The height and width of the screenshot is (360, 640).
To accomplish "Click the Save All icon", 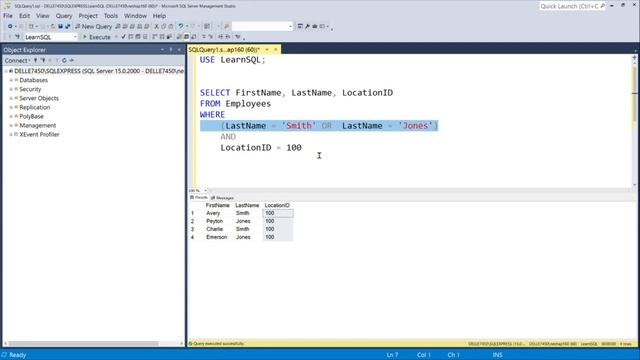I will pos(68,26).
